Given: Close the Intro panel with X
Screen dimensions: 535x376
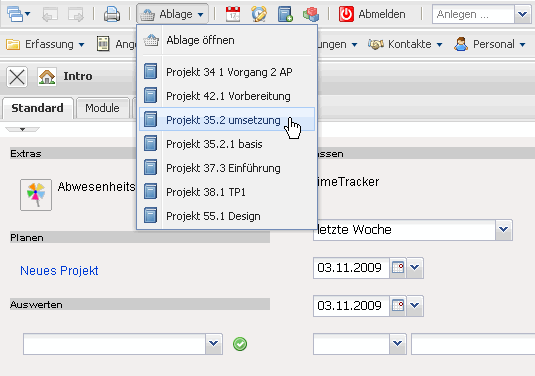Looking at the screenshot, I should click(17, 76).
